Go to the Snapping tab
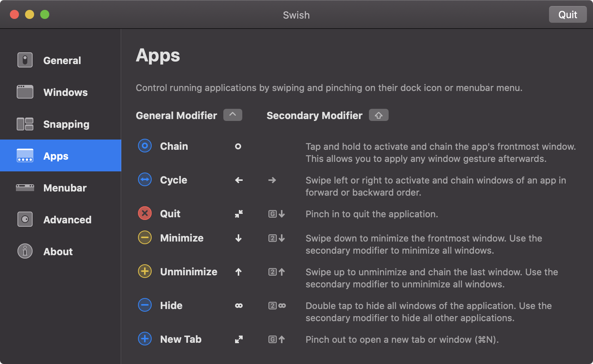593x364 pixels. [61, 124]
